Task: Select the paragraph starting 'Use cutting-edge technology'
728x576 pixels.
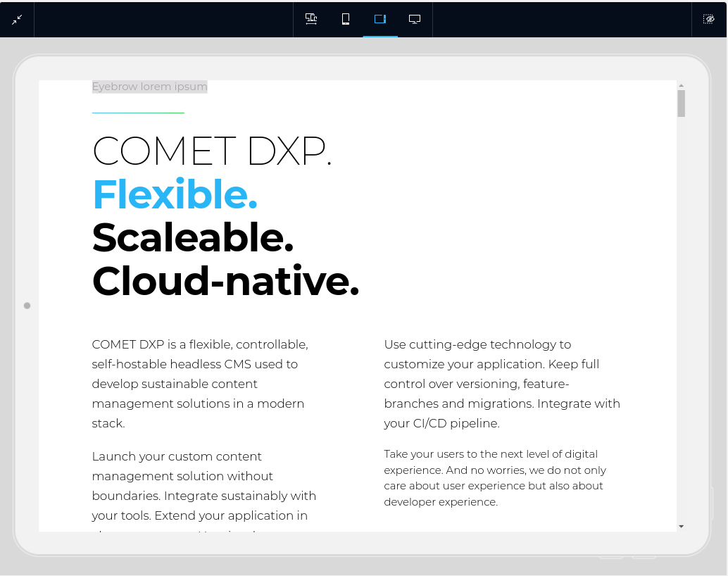Action: (x=500, y=384)
